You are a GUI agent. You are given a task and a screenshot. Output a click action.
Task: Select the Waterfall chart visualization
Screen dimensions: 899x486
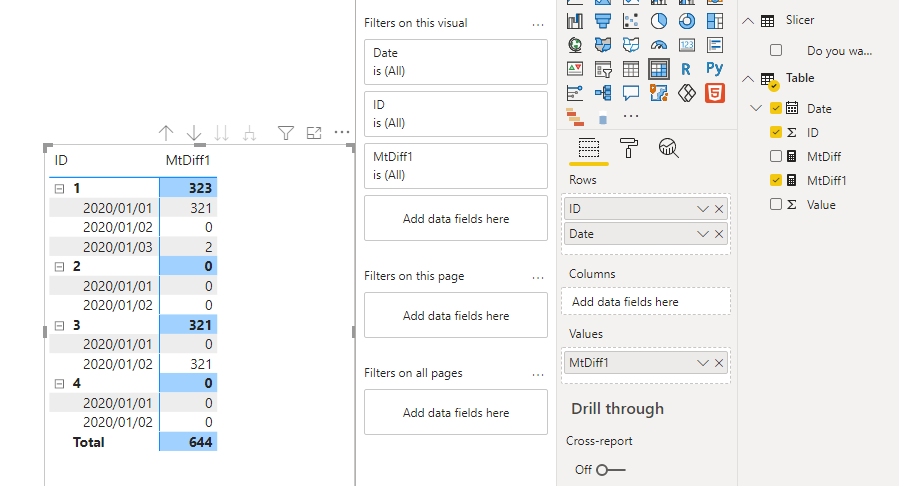click(x=575, y=21)
